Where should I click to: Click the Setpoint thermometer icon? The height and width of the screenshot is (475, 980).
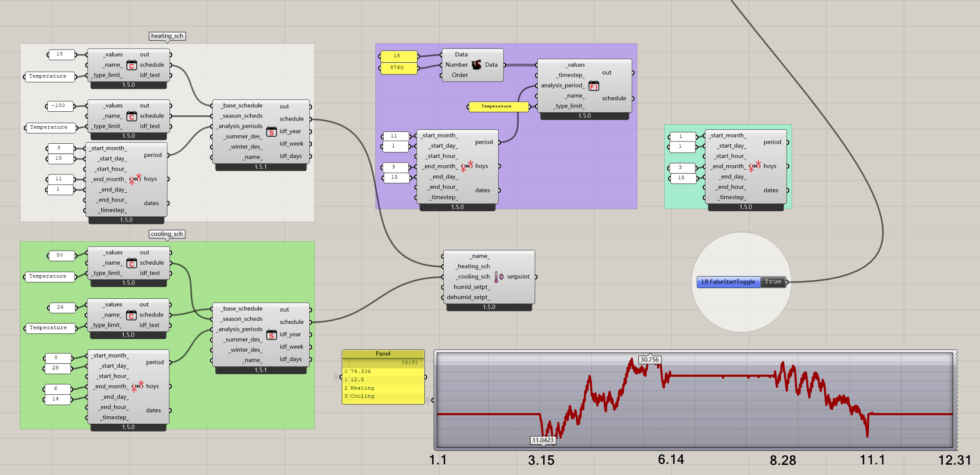pyautogui.click(x=499, y=277)
